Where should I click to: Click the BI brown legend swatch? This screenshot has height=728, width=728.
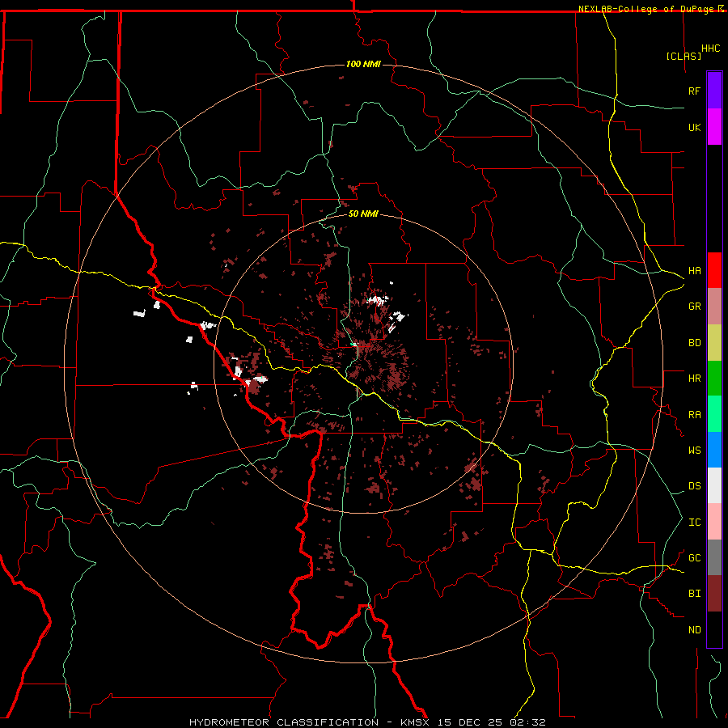714,594
